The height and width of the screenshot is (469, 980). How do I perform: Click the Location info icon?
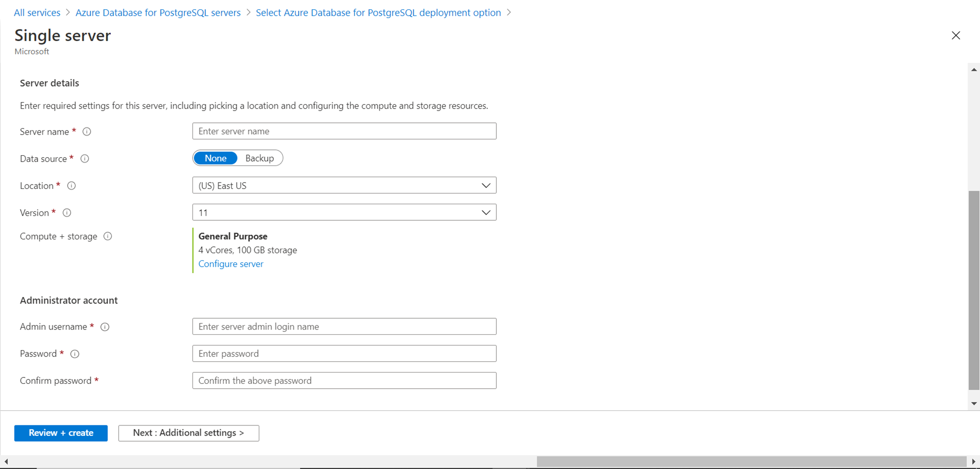pos(72,186)
